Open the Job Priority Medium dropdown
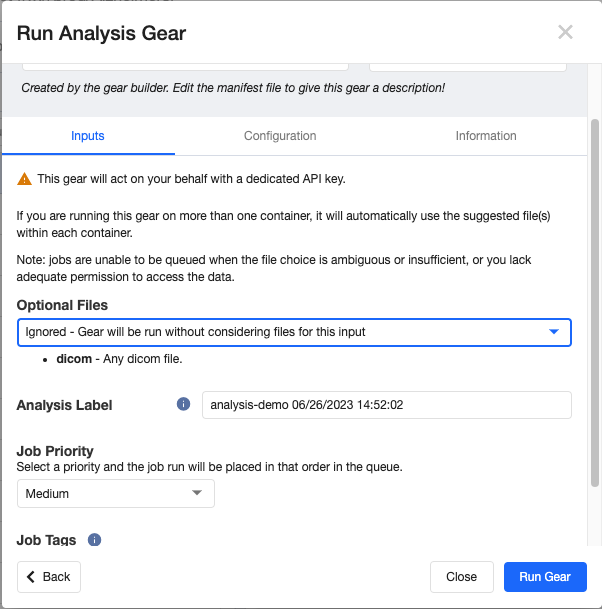 pos(116,493)
